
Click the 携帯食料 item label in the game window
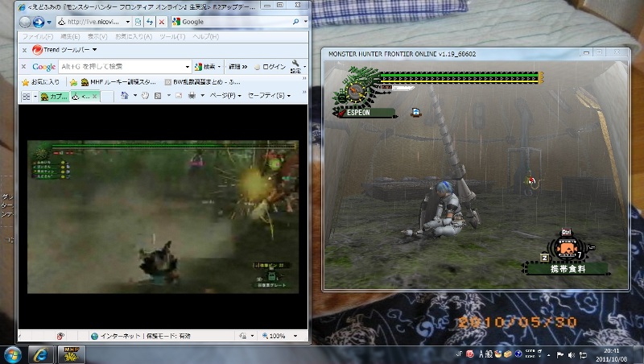point(568,269)
